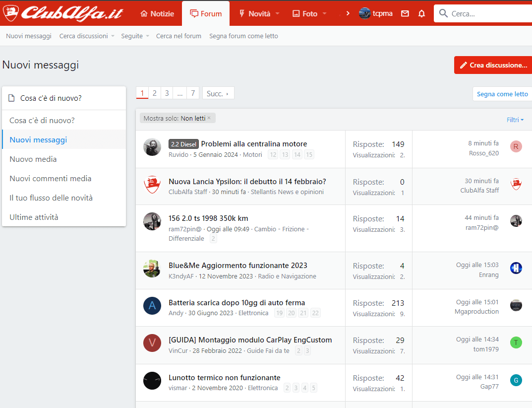Viewport: 532px width, 408px height.
Task: Open the Novità tab
Action: (x=255, y=13)
